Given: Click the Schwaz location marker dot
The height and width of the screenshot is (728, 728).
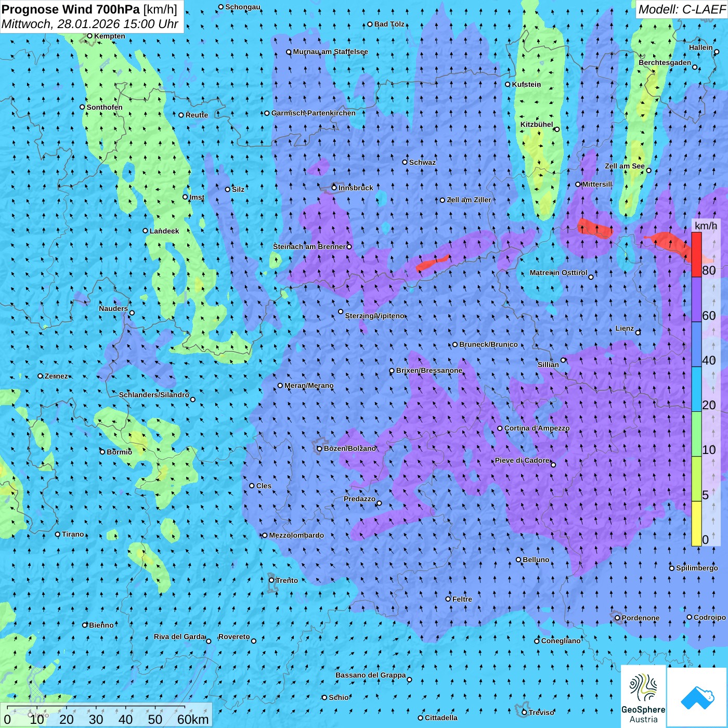Looking at the screenshot, I should click(x=405, y=162).
